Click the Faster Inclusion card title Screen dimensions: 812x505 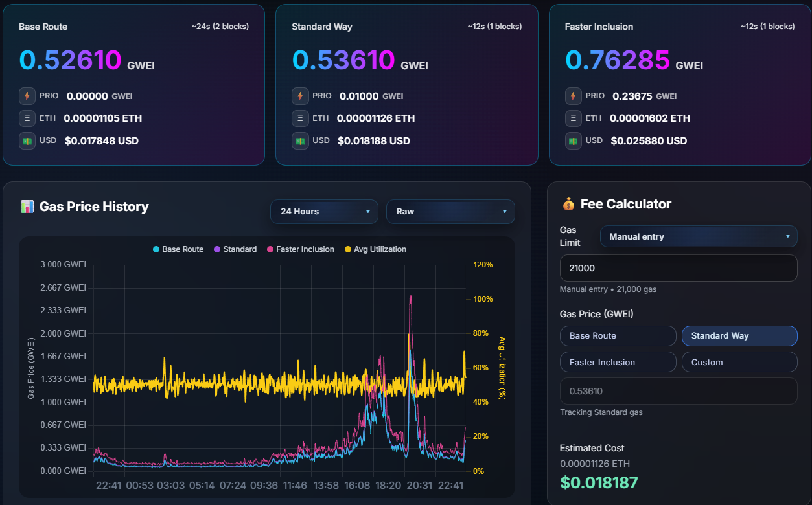point(599,27)
